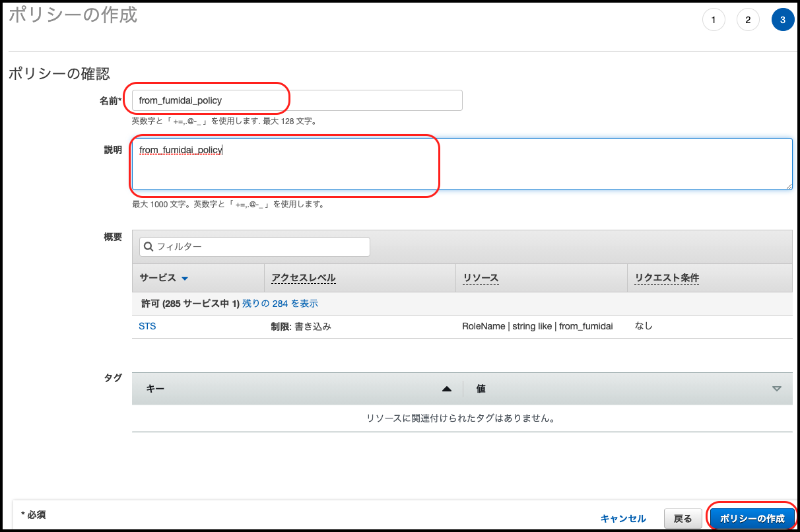
Task: Click the magnifier icon in the filter box
Action: pyautogui.click(x=149, y=246)
